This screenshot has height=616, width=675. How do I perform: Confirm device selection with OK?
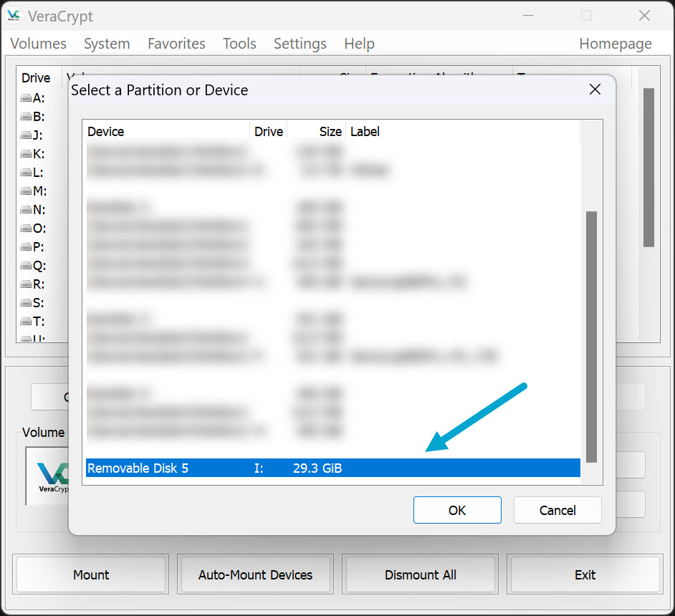[457, 510]
